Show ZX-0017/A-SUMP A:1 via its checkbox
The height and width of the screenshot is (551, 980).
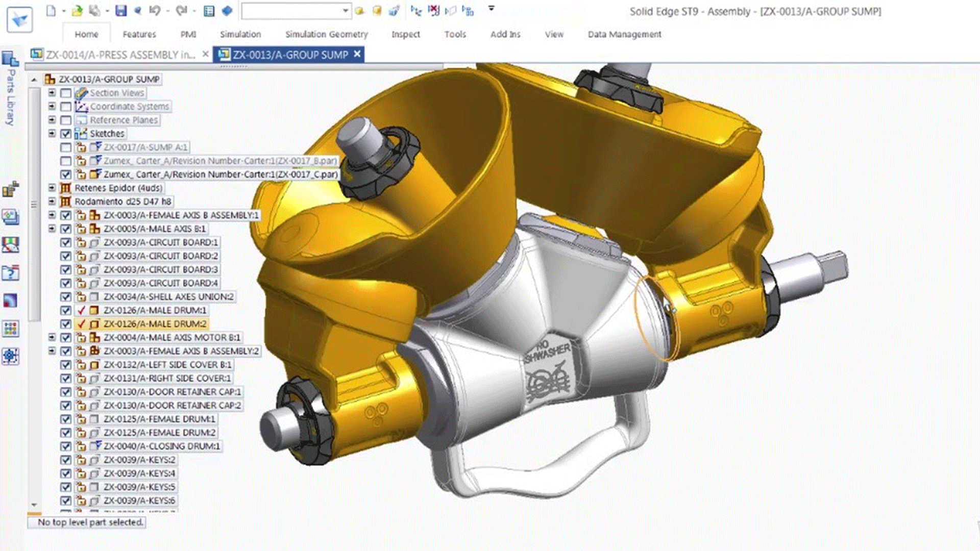click(65, 147)
